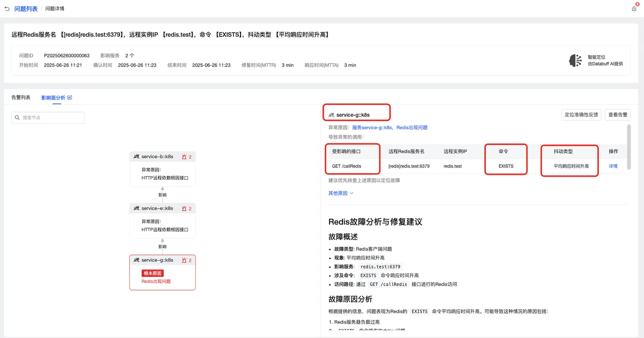This screenshot has height=338, width=644.
Task: Go back to 问题列表 breadcrumb
Action: click(x=26, y=9)
